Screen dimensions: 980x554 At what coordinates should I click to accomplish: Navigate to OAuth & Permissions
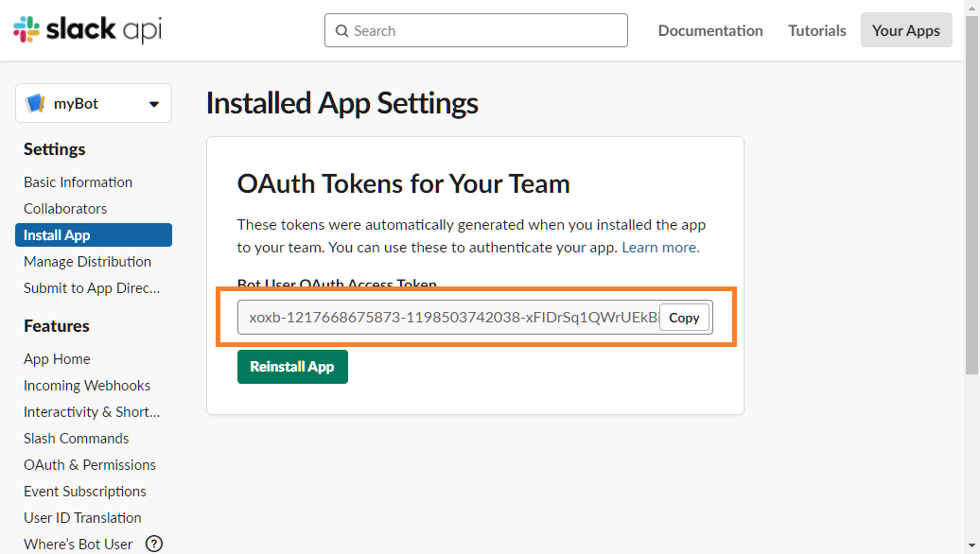point(89,464)
